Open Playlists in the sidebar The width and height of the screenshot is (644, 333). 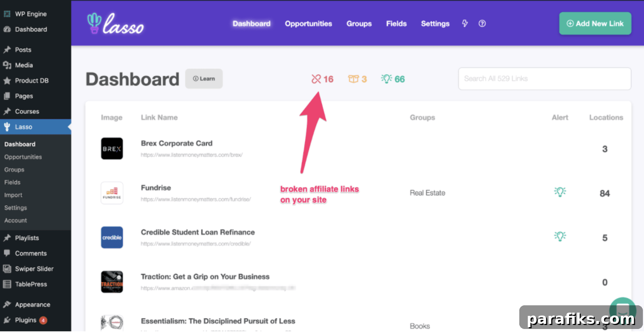point(35,238)
